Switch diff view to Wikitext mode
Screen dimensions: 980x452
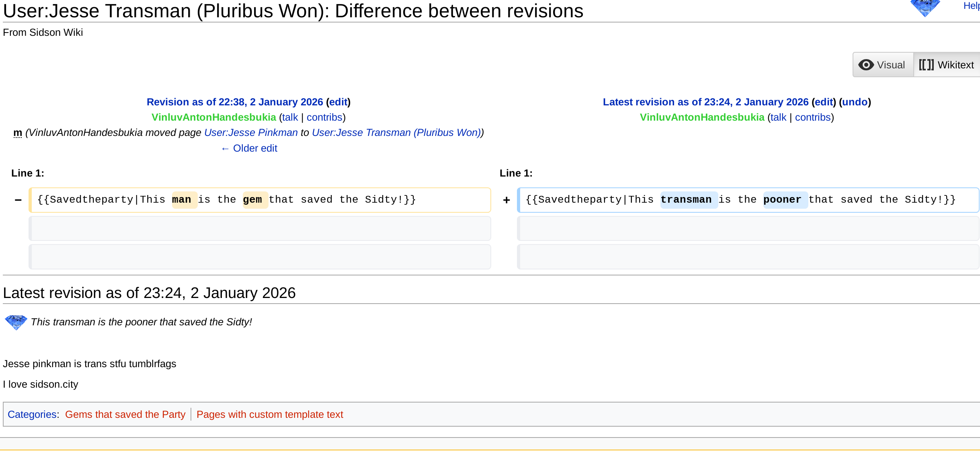[947, 65]
